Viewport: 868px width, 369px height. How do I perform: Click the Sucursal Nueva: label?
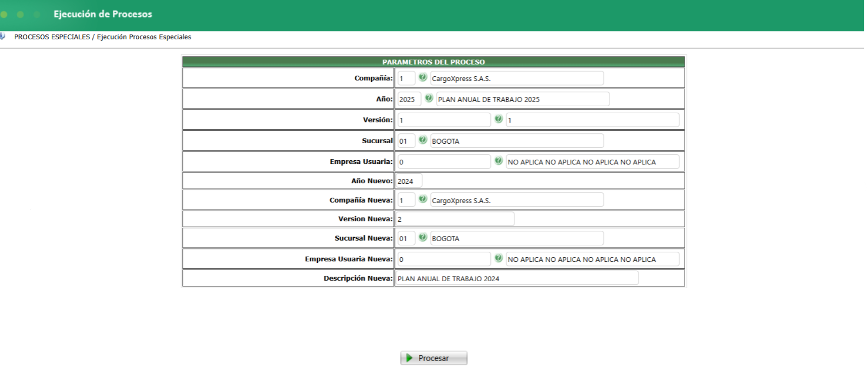click(364, 238)
